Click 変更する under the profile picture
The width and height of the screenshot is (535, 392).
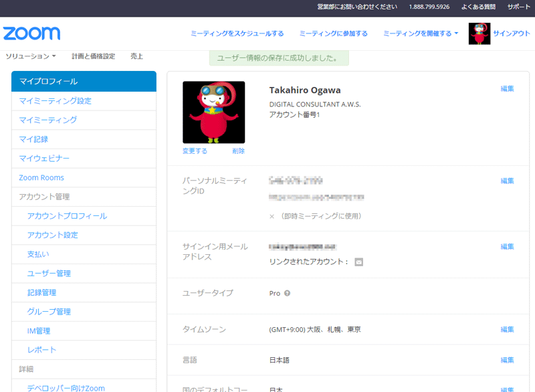[195, 151]
